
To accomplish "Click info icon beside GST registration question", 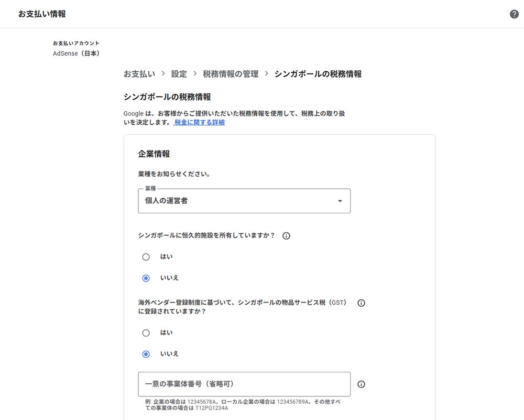I will click(361, 303).
